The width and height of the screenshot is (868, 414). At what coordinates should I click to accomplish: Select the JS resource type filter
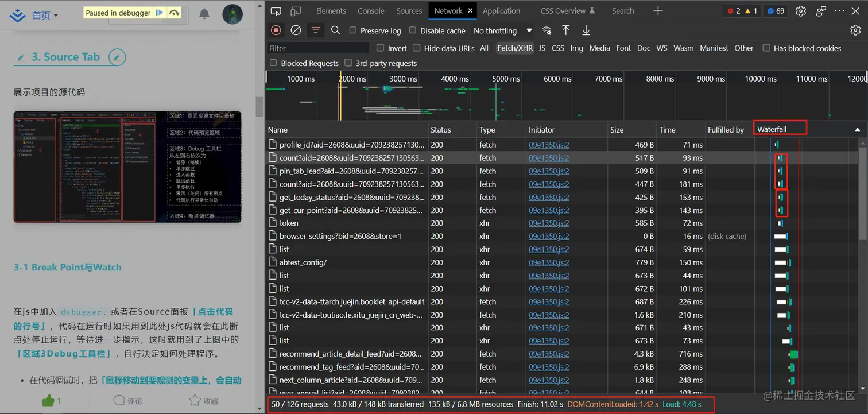coord(542,48)
